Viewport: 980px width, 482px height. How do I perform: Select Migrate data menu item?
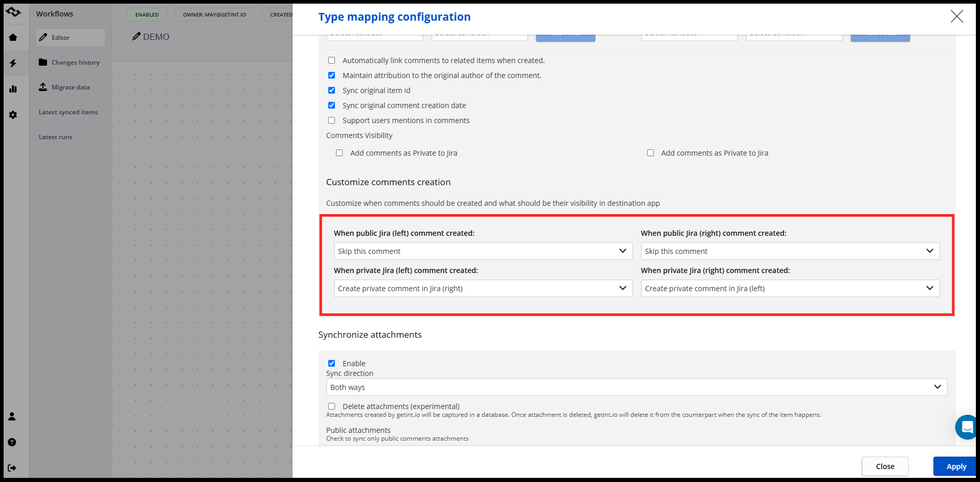point(70,87)
